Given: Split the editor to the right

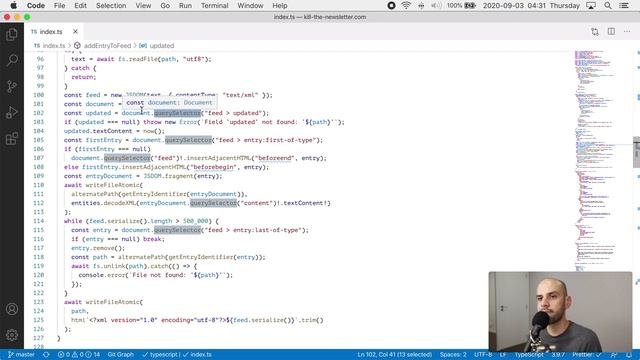Looking at the screenshot, I should pyautogui.click(x=611, y=31).
